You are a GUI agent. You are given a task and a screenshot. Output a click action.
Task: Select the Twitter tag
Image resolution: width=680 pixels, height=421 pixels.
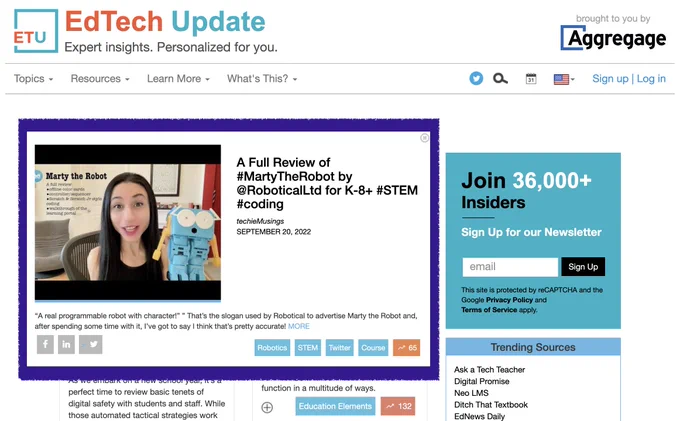(339, 348)
